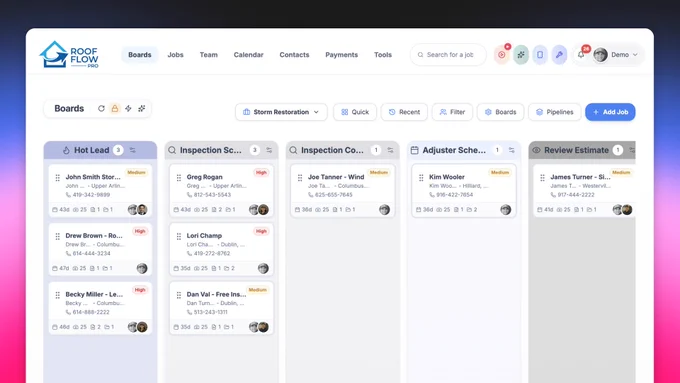This screenshot has height=383, width=680.
Task: Open Adjuster Scheduled column settings sliders
Action: (512, 150)
